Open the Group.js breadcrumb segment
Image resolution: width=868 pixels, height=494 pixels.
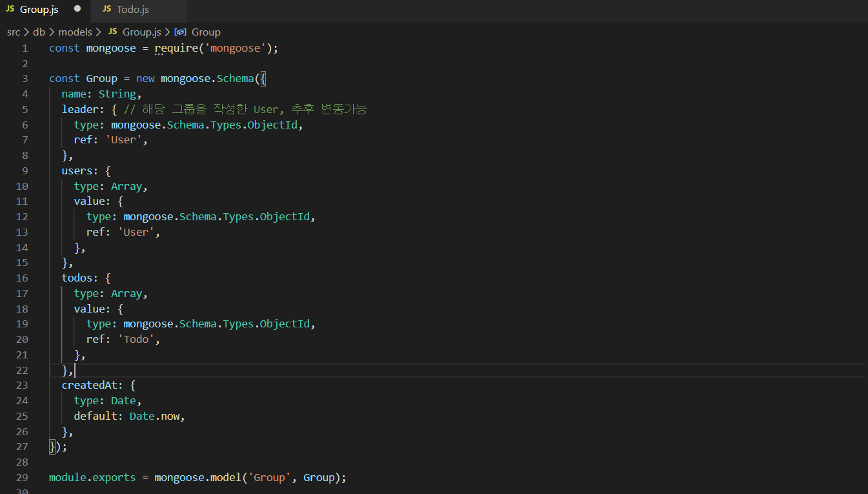tap(141, 32)
